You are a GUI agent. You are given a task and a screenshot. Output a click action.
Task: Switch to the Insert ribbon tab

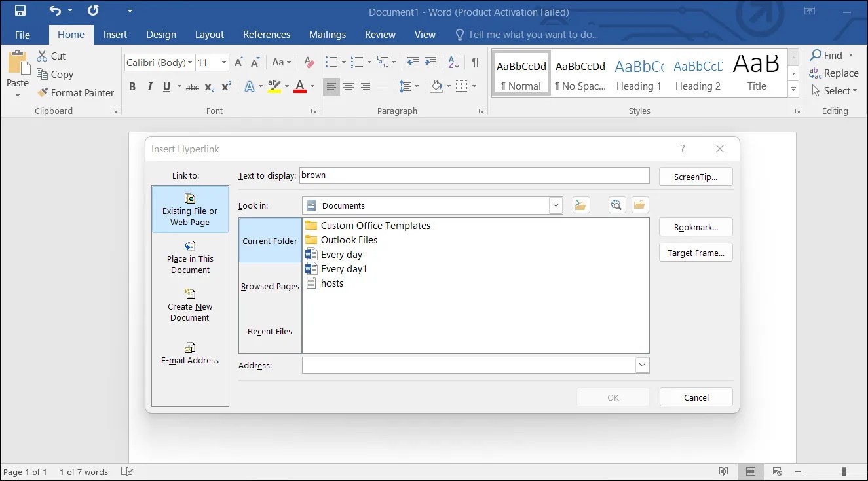coord(115,34)
